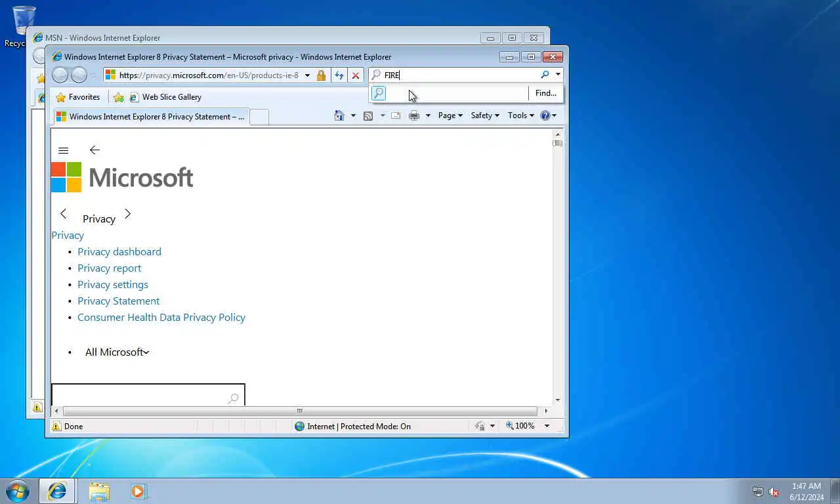Open the Privacy dashboard link

(119, 252)
